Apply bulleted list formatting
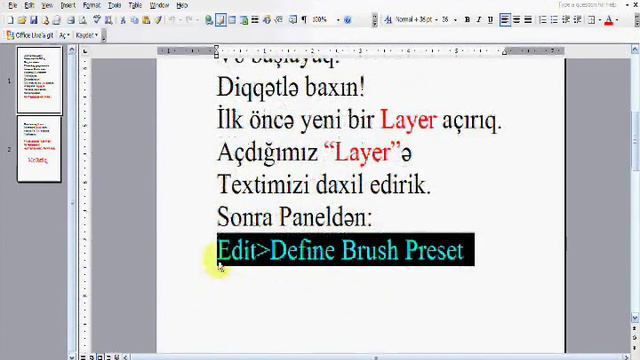This screenshot has width=640, height=360. pos(554,20)
